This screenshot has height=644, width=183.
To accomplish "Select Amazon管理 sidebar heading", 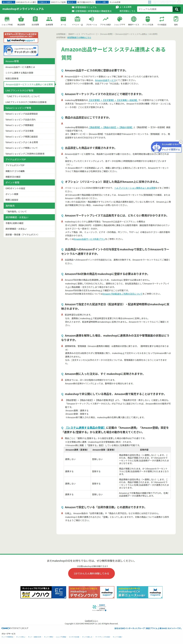I will pos(29,61).
